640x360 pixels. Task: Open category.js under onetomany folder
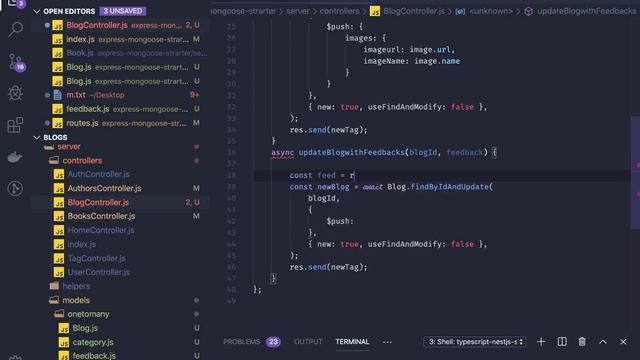tap(93, 342)
